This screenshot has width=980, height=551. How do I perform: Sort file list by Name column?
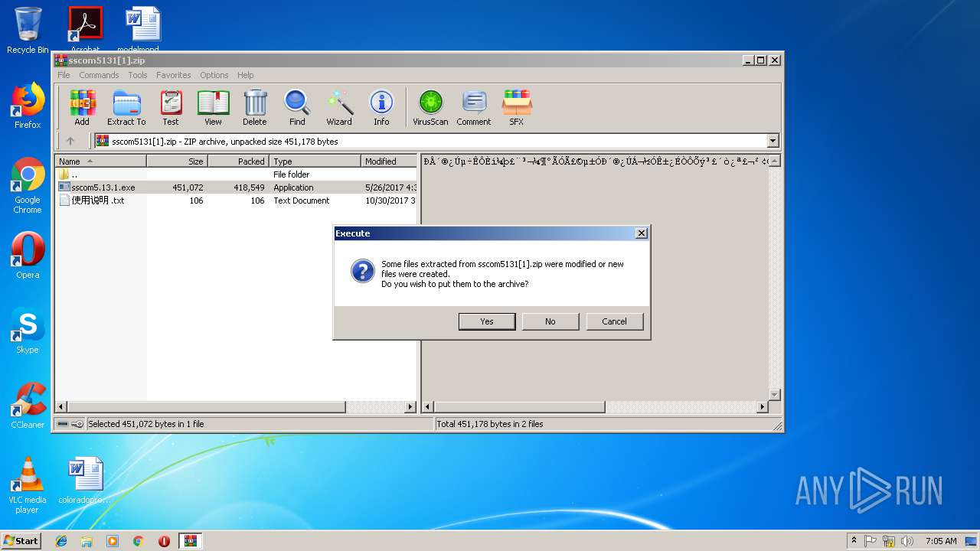coord(100,161)
